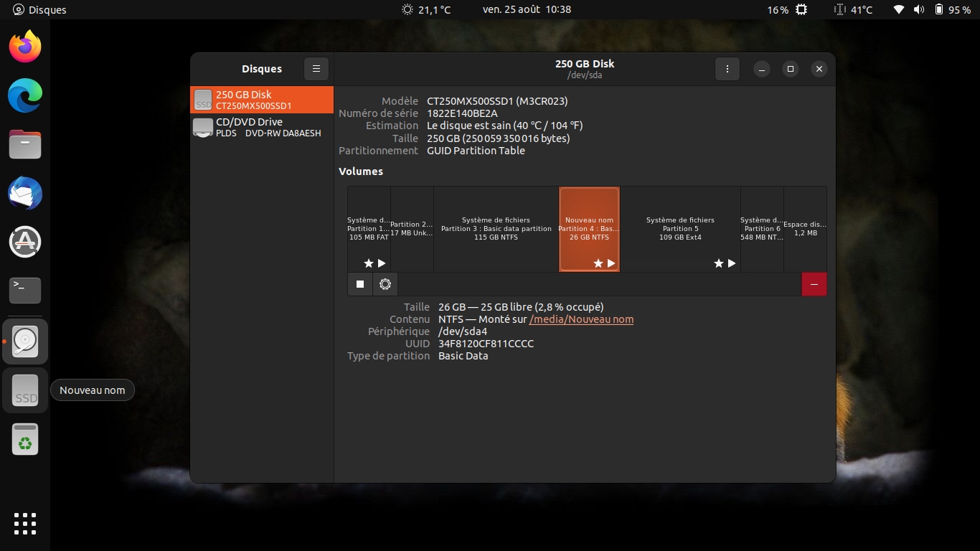
Task: Open the Wi-Fi network indicator
Action: point(899,9)
